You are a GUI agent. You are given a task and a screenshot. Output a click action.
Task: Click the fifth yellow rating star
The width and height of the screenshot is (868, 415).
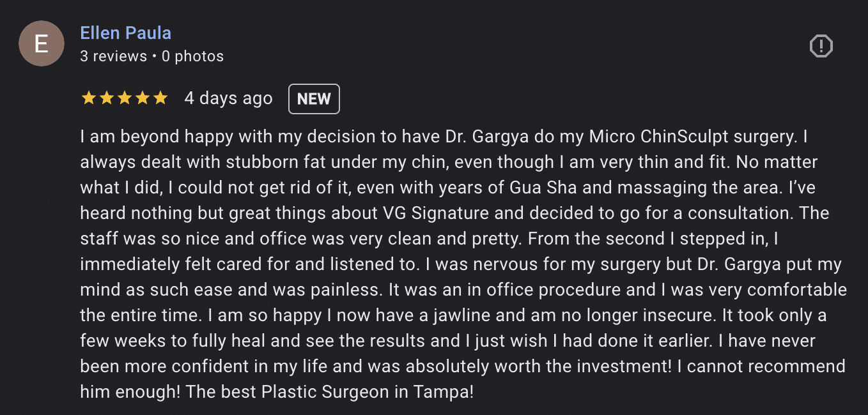[160, 98]
